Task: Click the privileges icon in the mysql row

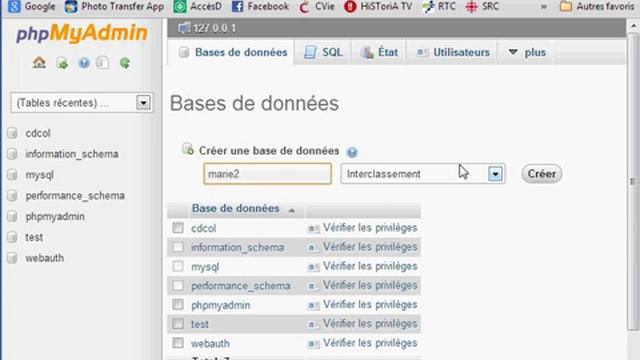Action: click(x=313, y=267)
